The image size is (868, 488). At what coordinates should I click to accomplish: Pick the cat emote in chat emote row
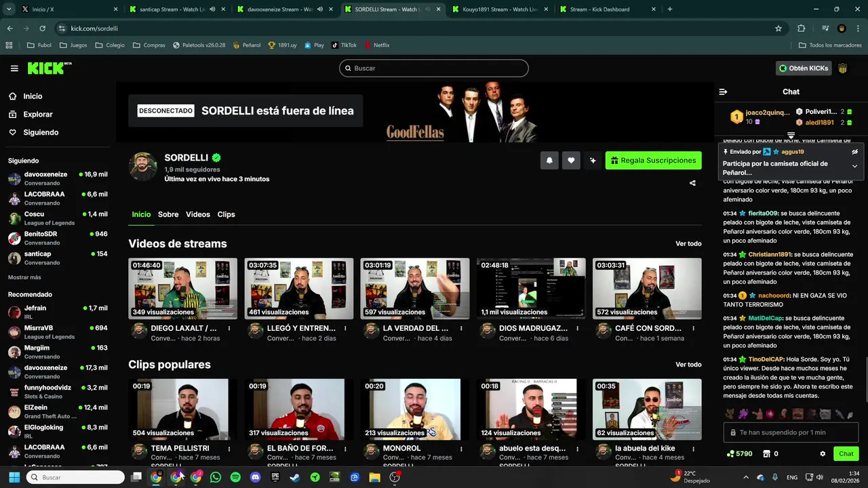pyautogui.click(x=824, y=413)
